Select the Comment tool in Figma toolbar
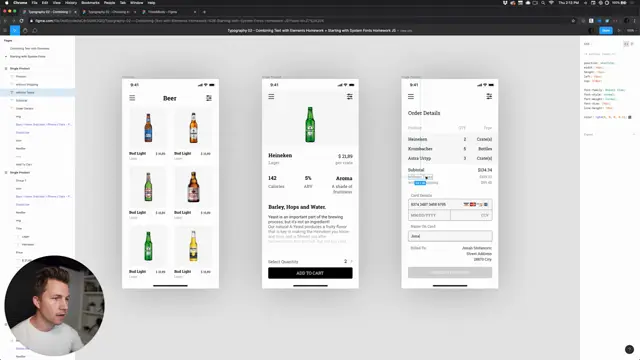 click(35, 31)
